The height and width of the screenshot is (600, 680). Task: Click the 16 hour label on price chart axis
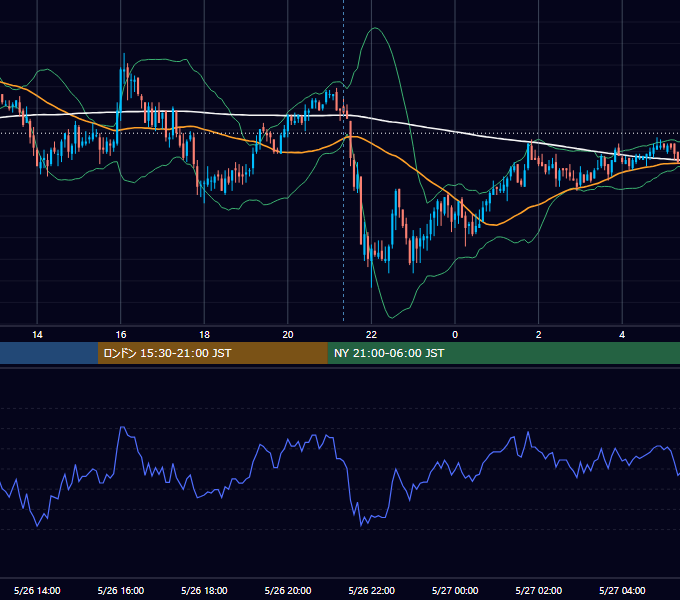121,335
